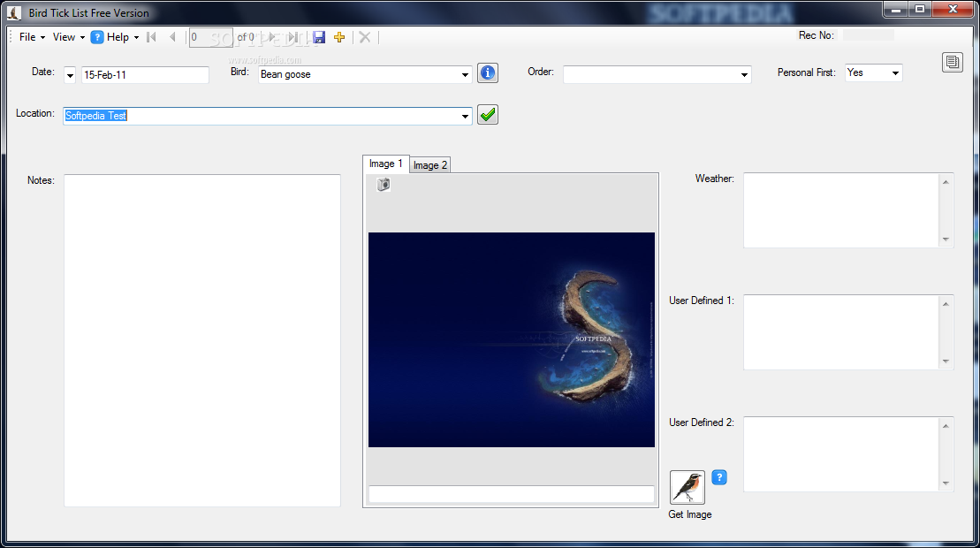Switch to the Image 2 tab
The width and height of the screenshot is (980, 548).
430,165
